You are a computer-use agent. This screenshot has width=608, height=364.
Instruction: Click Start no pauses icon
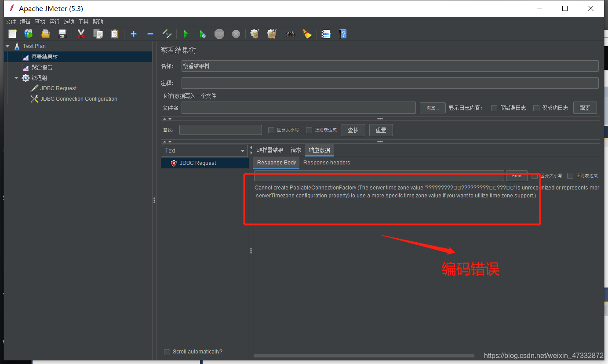[x=202, y=34]
